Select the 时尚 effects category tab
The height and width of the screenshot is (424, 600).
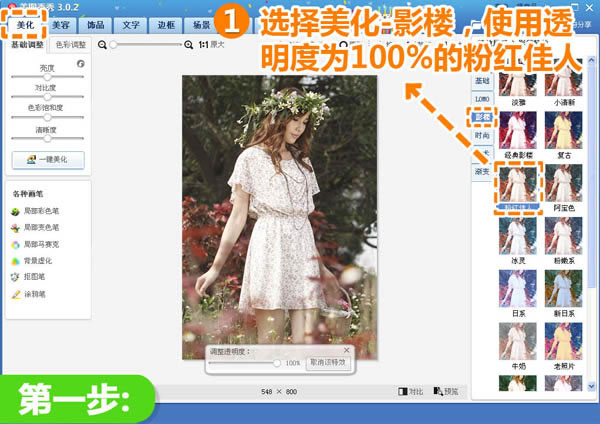(482, 135)
